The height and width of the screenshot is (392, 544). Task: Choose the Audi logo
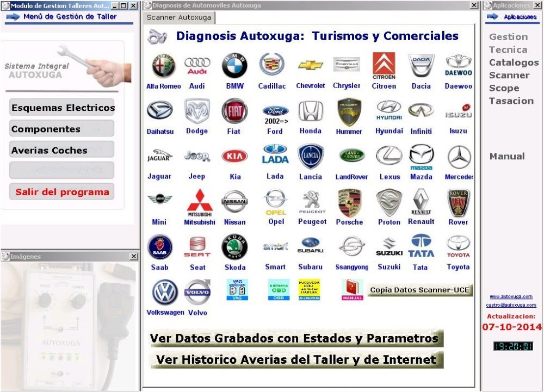(197, 65)
